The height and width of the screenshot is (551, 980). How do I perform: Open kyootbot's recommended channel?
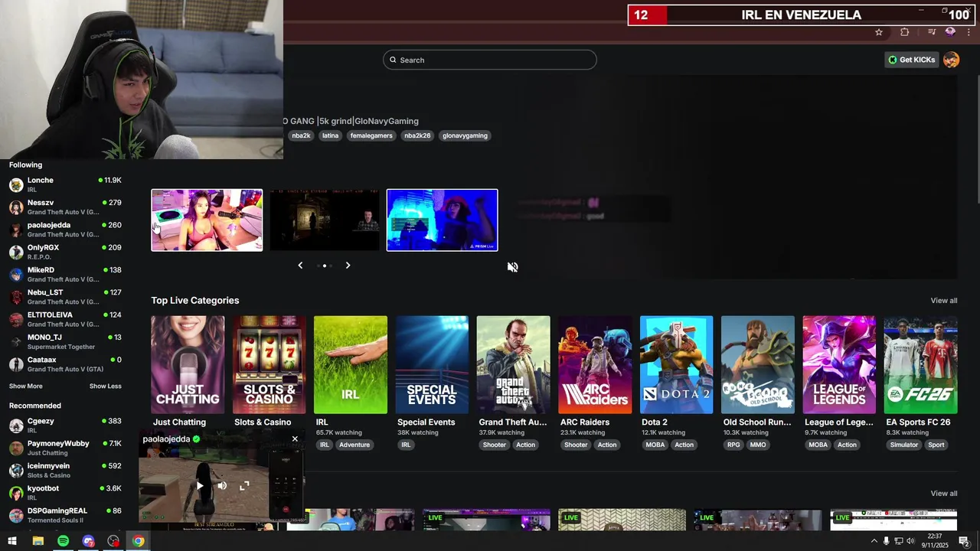tap(65, 493)
